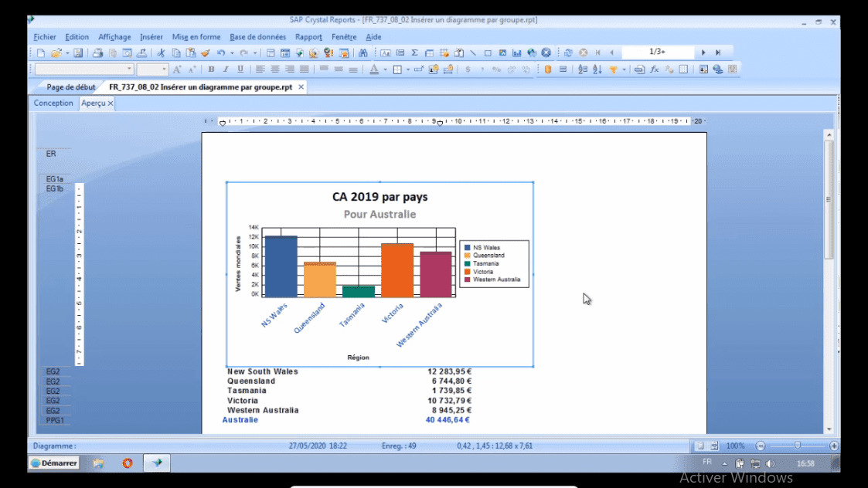
Task: Switch to the Conception tab
Action: point(53,103)
